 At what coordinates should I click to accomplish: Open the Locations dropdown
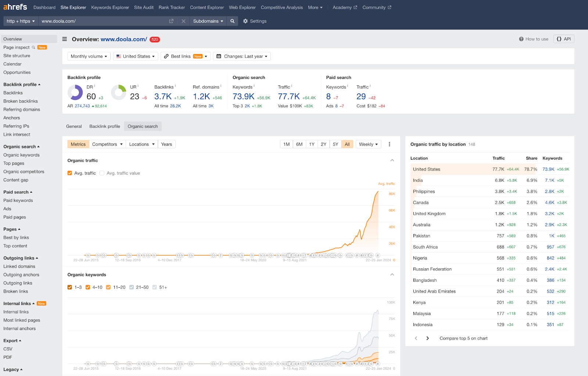coord(142,144)
